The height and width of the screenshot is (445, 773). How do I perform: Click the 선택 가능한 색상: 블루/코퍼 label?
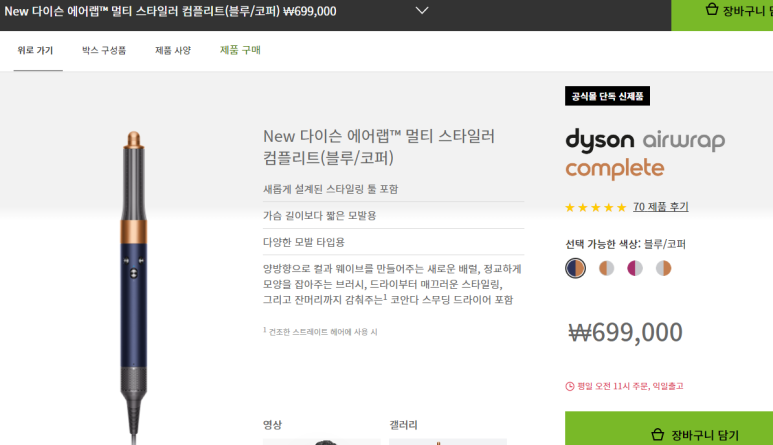pyautogui.click(x=625, y=244)
